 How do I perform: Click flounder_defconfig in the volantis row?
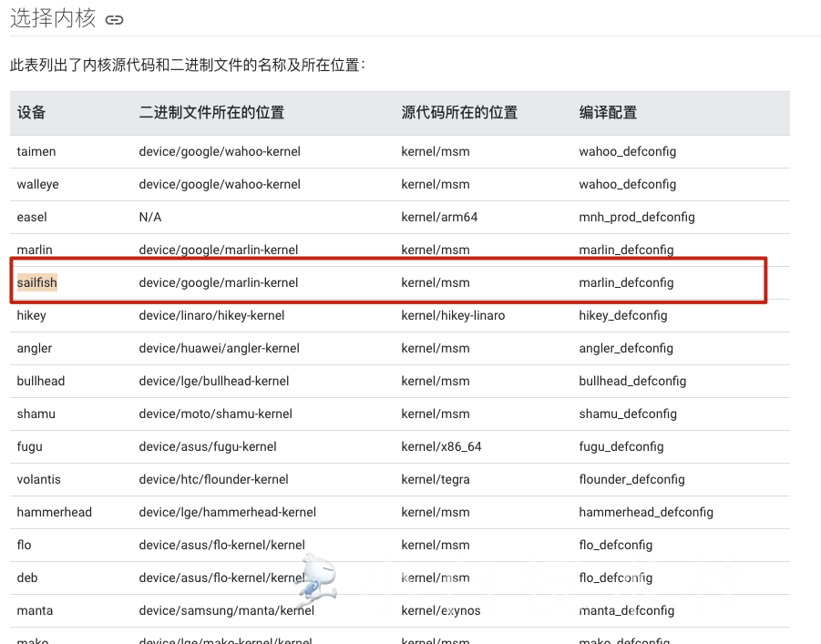click(631, 480)
